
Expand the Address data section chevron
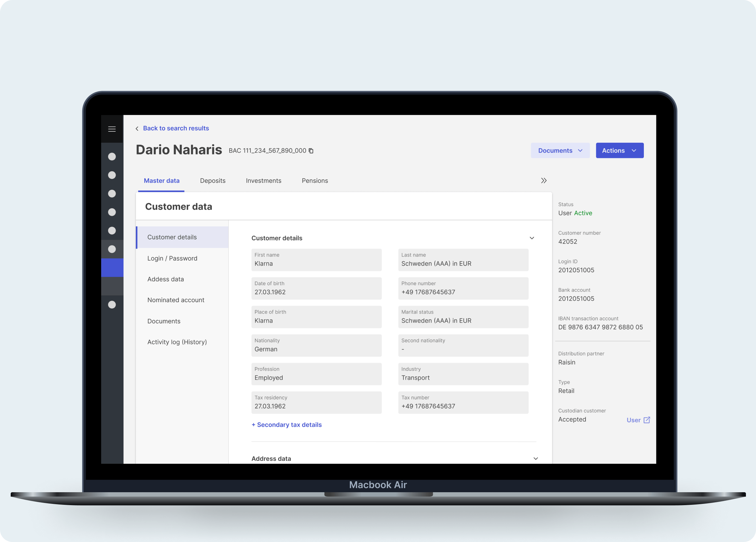(x=535, y=458)
